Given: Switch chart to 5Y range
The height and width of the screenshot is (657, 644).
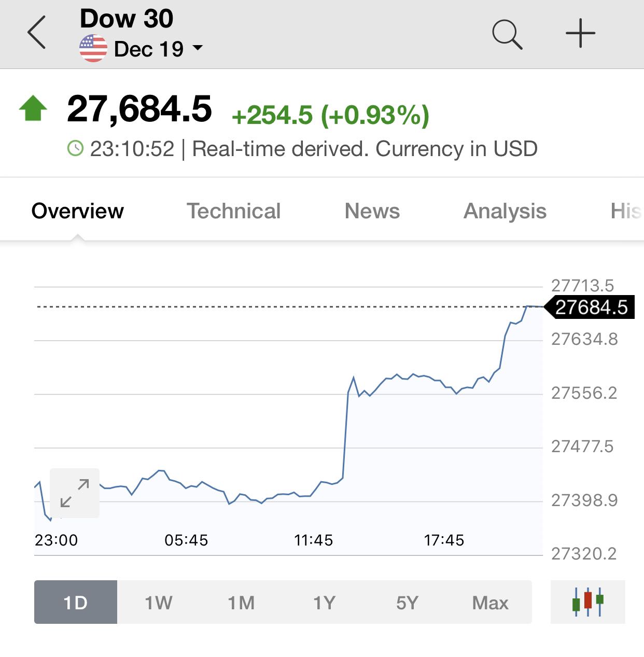Looking at the screenshot, I should click(408, 602).
